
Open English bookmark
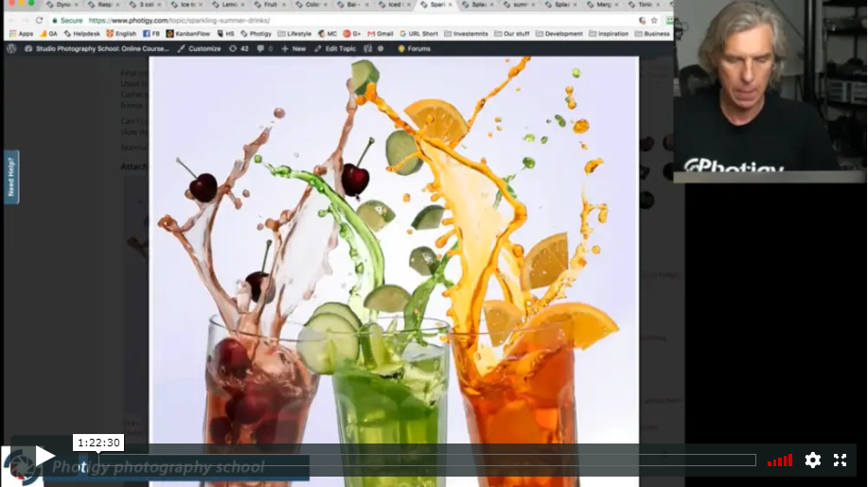click(x=121, y=34)
